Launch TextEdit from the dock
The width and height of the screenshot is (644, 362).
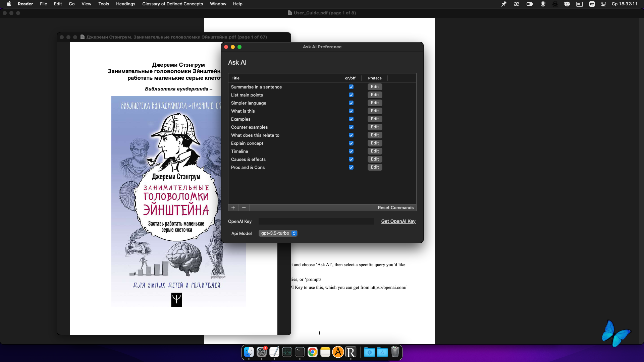(x=274, y=352)
